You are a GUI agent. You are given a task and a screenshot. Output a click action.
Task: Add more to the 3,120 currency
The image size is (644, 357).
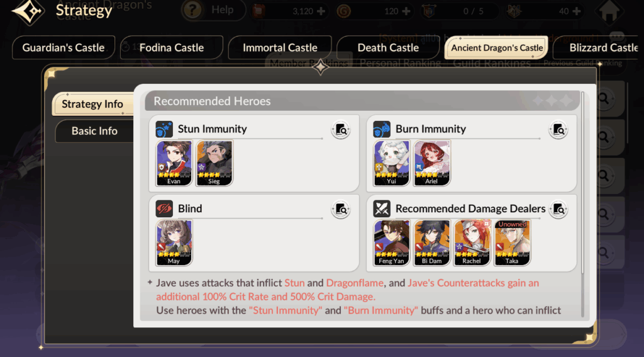[x=321, y=11]
